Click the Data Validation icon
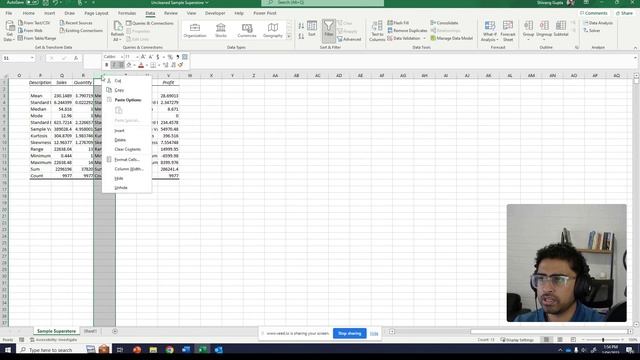Screen dimensions: 640x360 coord(390,38)
